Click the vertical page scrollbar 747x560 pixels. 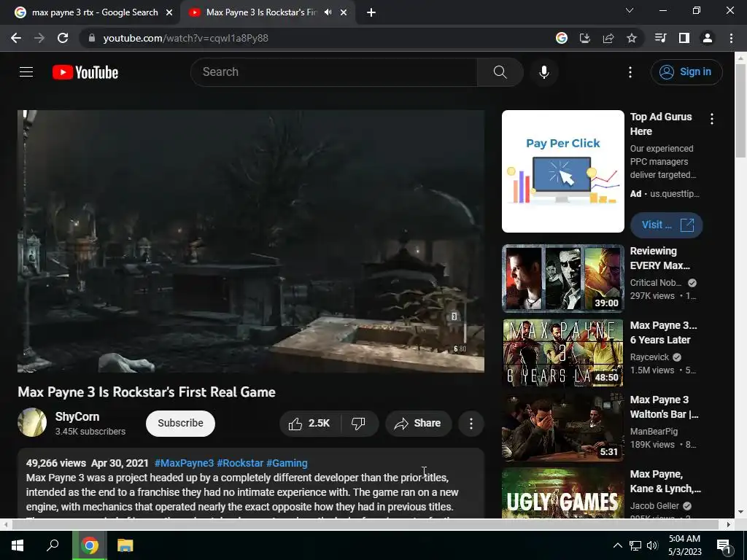[x=740, y=111]
